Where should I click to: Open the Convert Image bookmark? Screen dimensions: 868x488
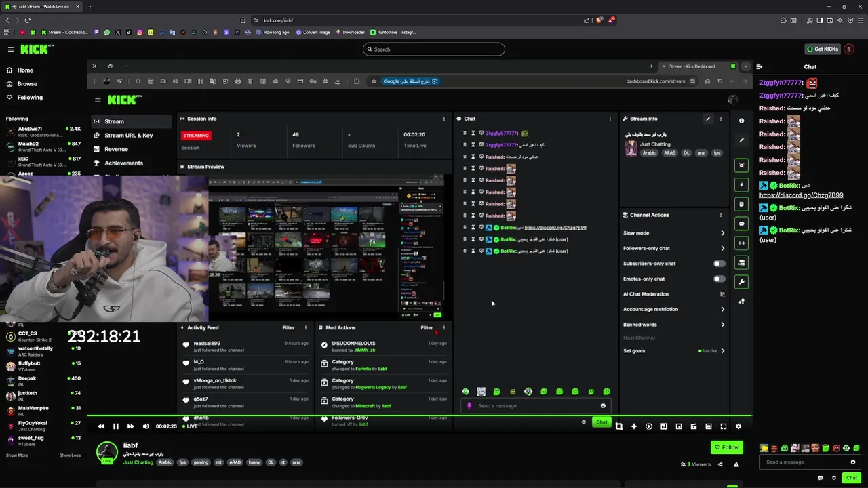(313, 32)
